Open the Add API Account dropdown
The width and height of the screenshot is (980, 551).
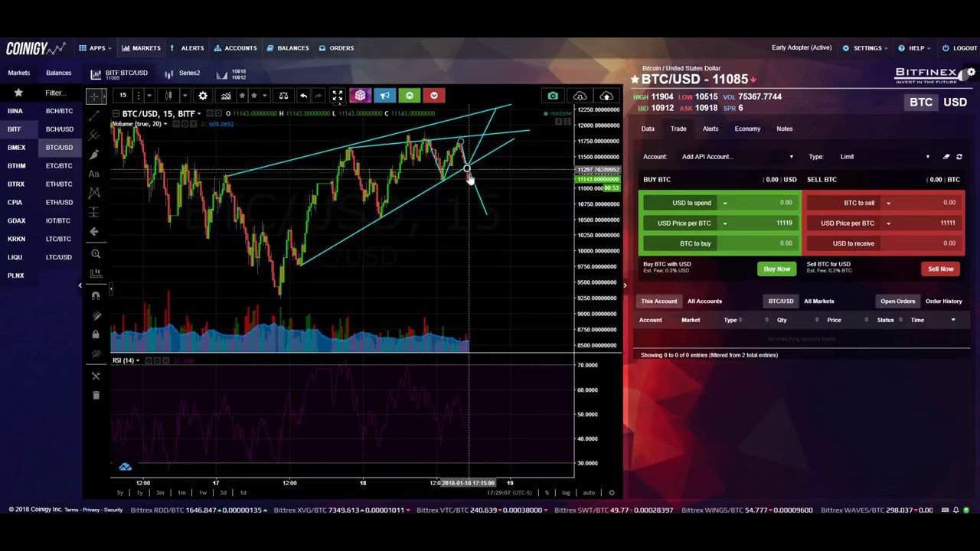pyautogui.click(x=738, y=157)
